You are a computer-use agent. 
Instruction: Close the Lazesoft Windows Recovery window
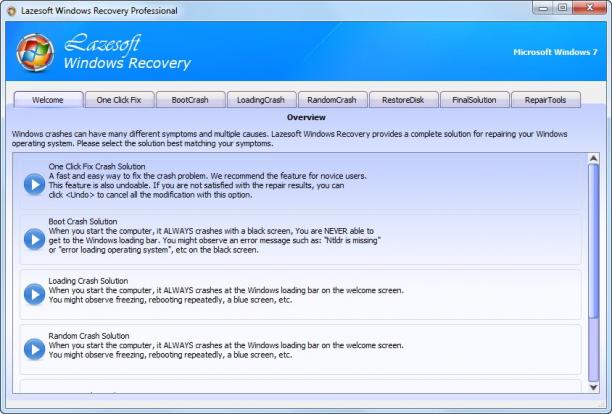pos(590,8)
